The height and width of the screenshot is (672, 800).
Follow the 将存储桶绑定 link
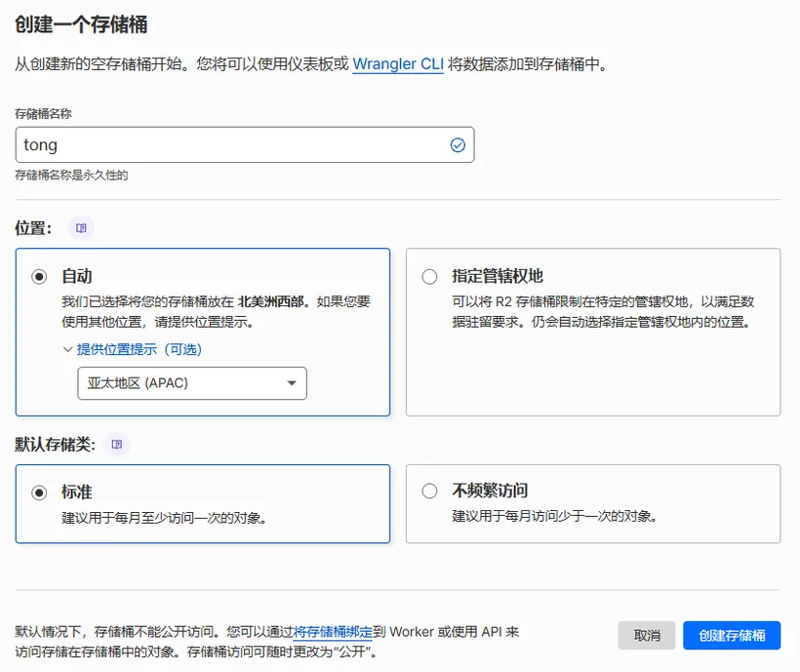pyautogui.click(x=333, y=632)
